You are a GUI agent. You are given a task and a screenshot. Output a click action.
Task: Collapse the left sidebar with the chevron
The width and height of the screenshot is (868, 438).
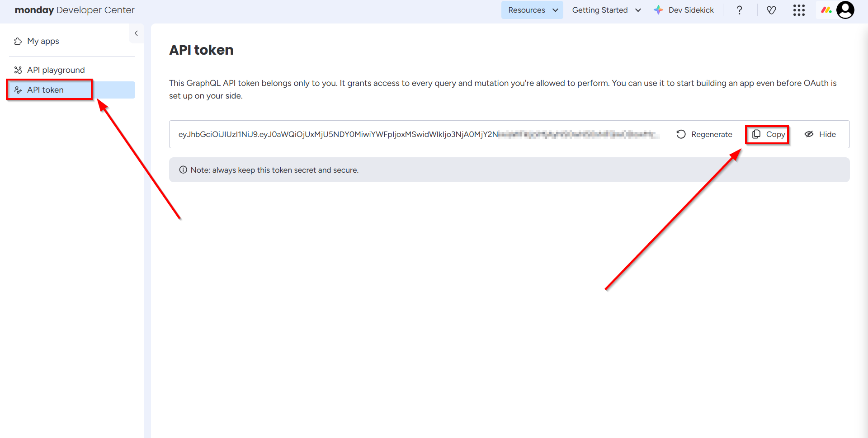pyautogui.click(x=136, y=33)
